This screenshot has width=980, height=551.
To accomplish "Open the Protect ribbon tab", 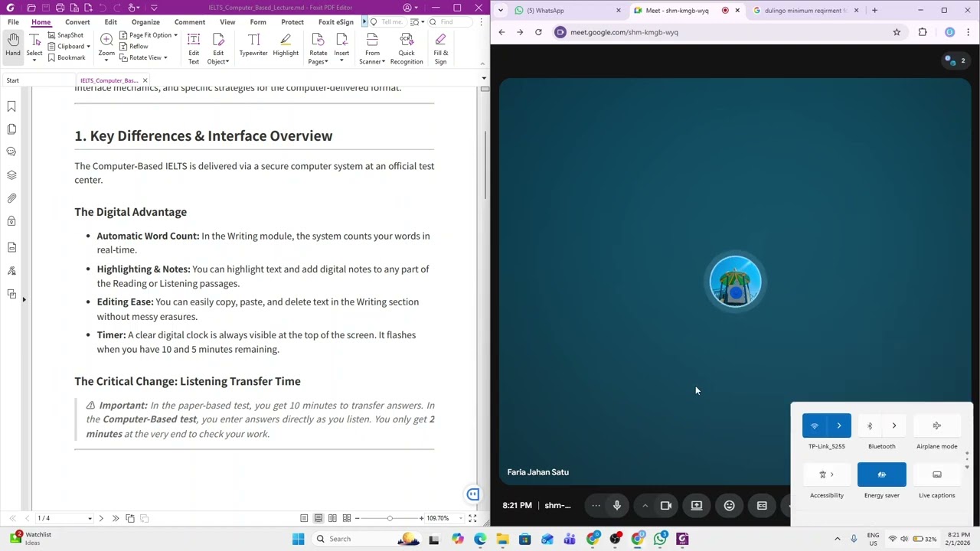I will pos(292,21).
